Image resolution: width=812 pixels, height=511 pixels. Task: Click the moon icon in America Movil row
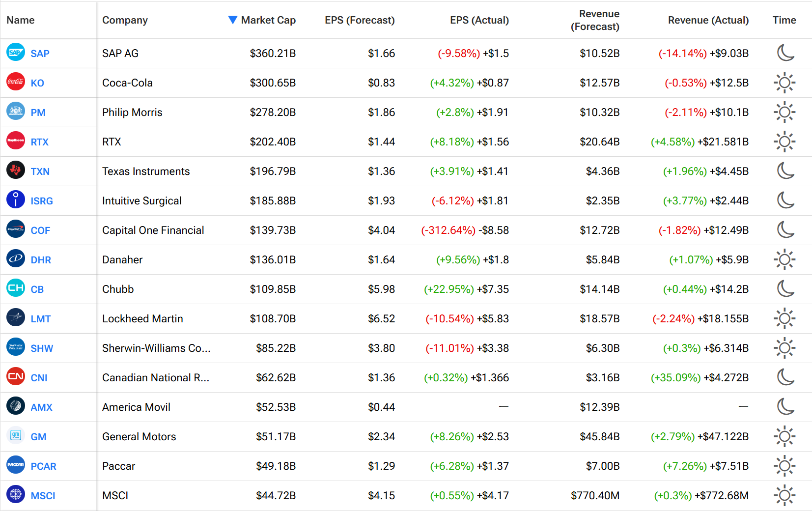[x=785, y=406]
